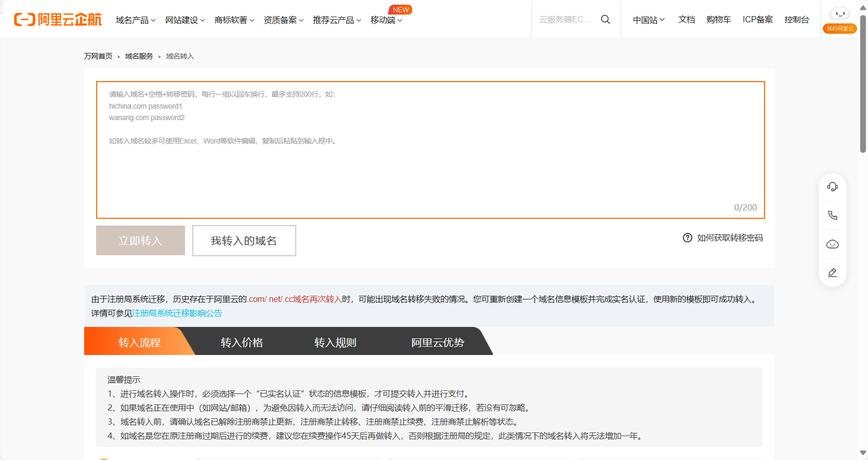
Task: Select the 转入流程 tab
Action: pos(139,342)
